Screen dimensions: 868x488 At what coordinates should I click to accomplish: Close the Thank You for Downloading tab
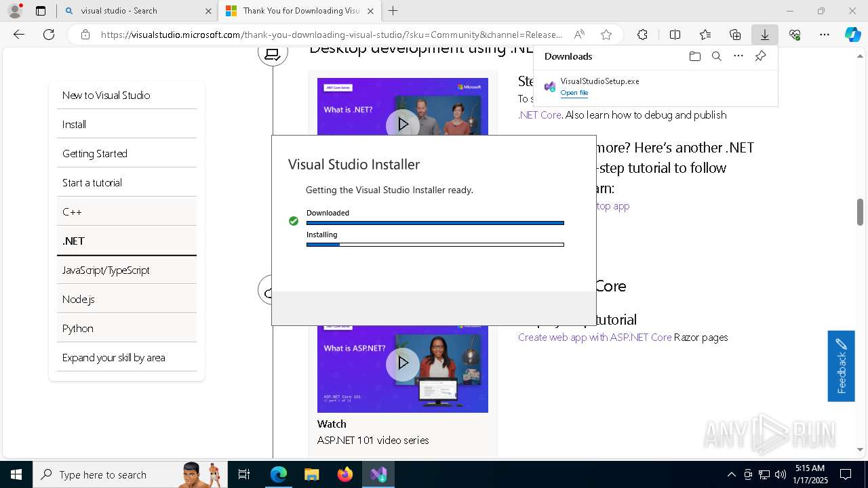pyautogui.click(x=370, y=11)
